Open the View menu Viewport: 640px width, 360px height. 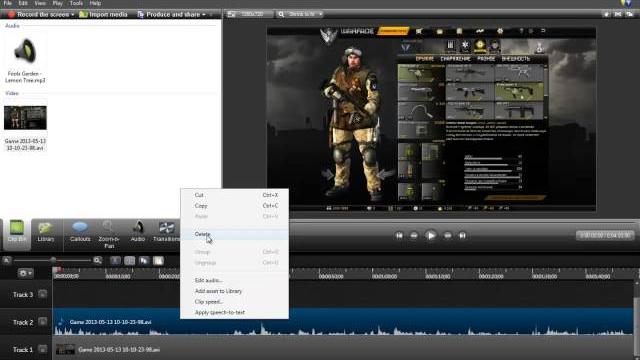(40, 3)
